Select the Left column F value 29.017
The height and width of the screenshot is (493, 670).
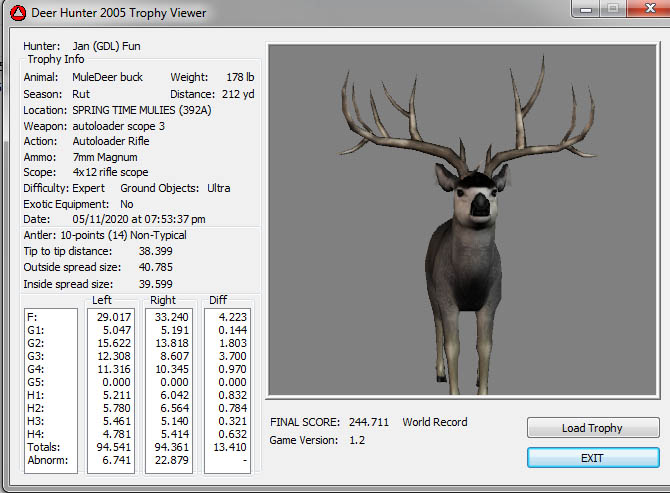(x=113, y=315)
